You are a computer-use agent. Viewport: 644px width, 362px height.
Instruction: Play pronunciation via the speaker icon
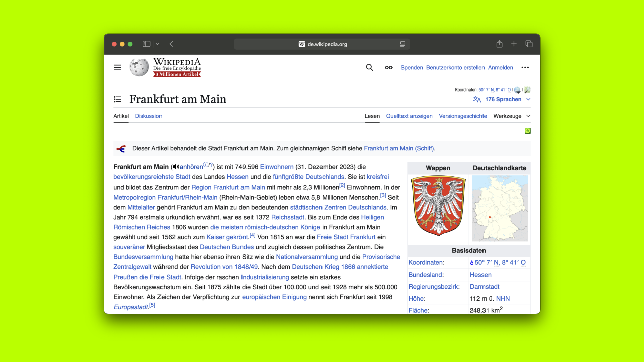175,167
